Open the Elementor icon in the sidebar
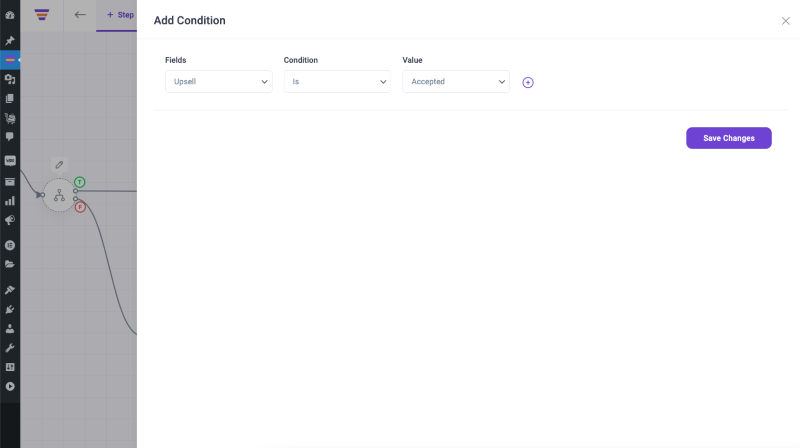 coord(10,245)
